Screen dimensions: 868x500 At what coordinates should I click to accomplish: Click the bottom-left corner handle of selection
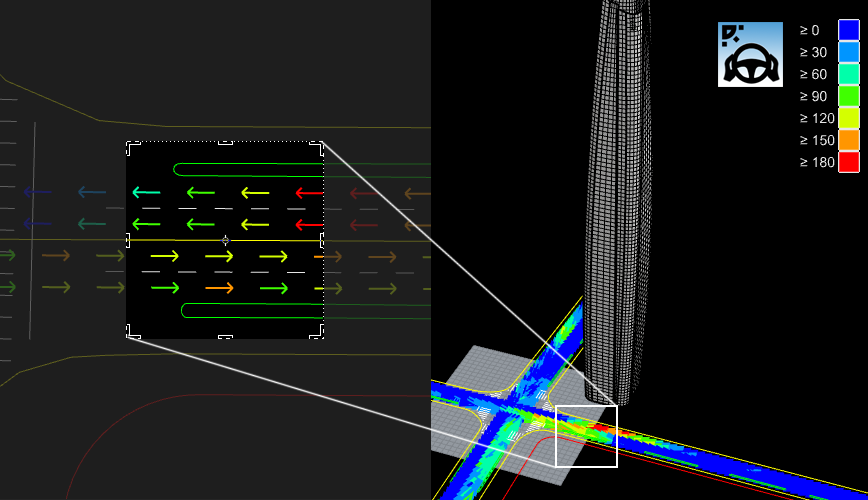click(132, 333)
